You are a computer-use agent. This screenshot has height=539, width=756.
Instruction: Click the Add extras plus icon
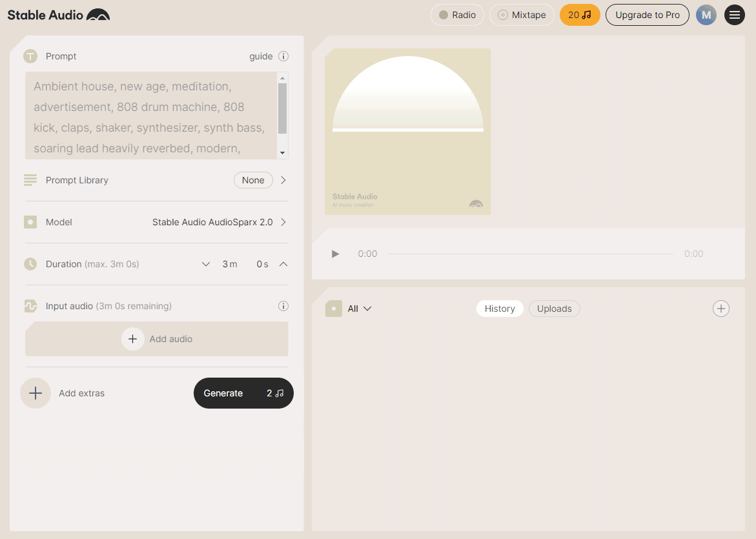click(x=36, y=393)
